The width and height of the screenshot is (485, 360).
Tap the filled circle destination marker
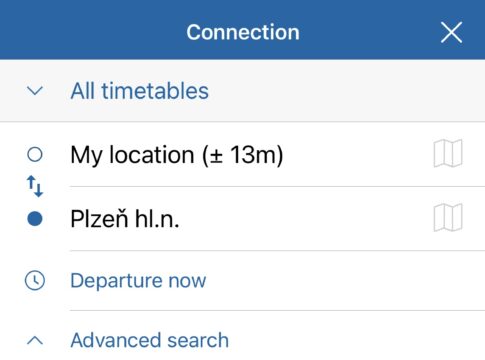pos(35,219)
